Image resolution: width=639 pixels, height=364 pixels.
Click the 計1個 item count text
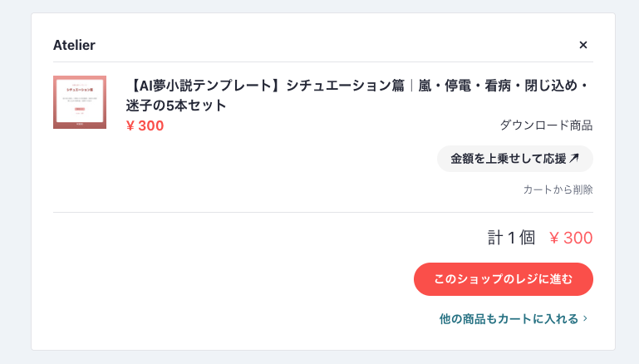pyautogui.click(x=511, y=239)
